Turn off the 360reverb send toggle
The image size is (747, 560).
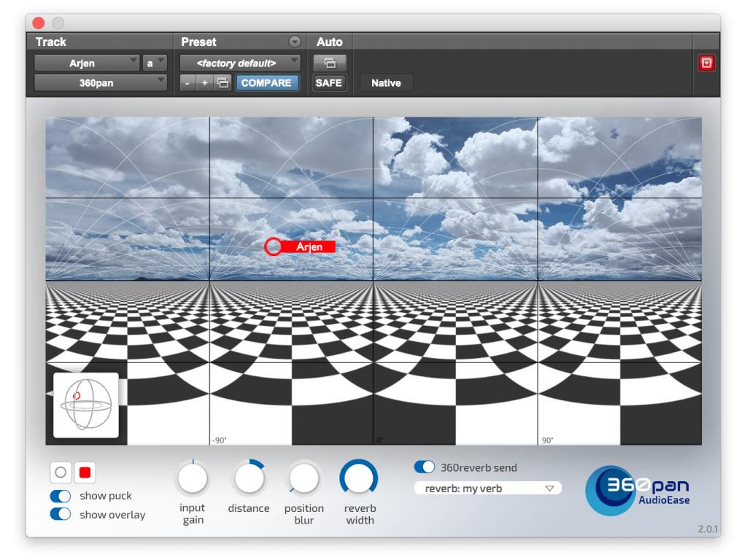[x=424, y=467]
